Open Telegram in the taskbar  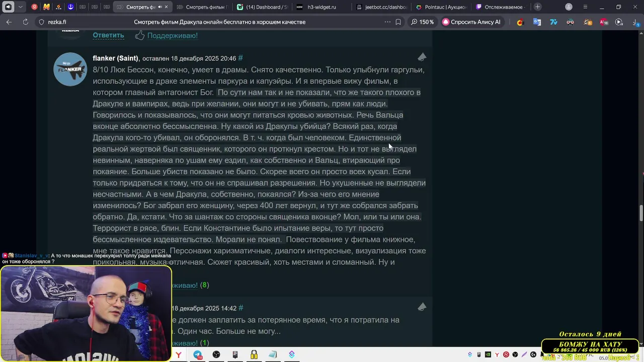pos(198,355)
